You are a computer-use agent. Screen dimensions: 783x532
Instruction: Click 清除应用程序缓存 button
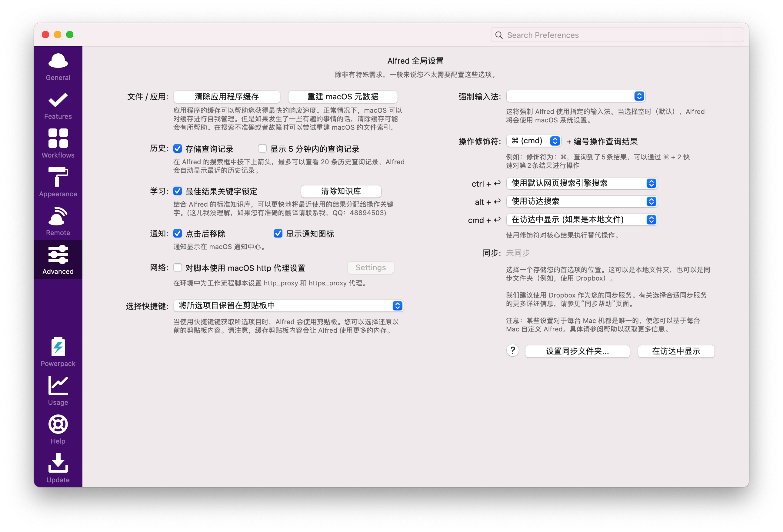tap(227, 97)
